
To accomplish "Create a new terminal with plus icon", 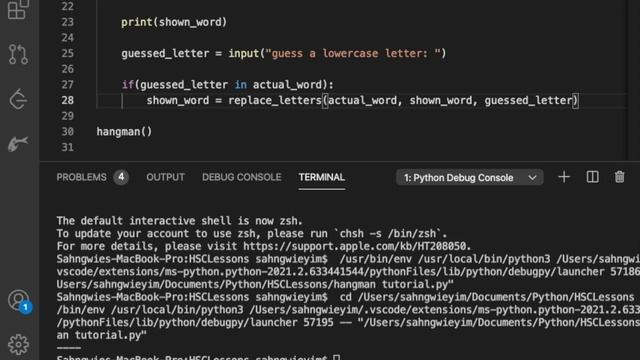I will pos(564,177).
